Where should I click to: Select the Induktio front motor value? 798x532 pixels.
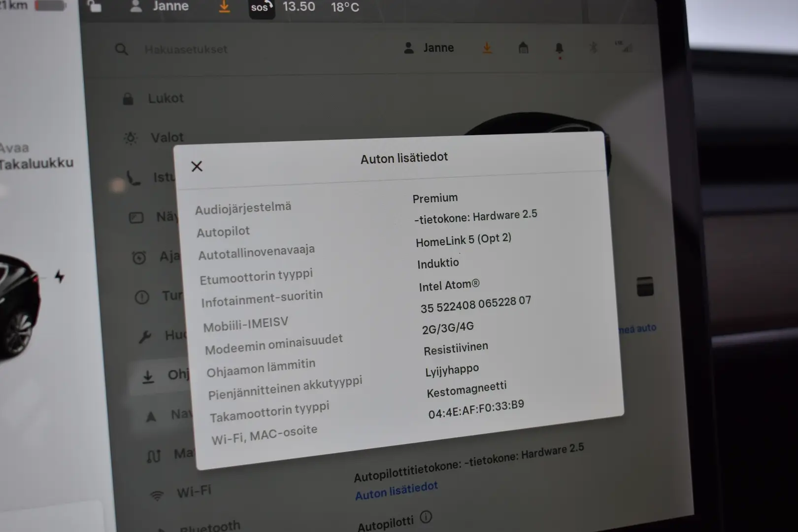point(438,264)
